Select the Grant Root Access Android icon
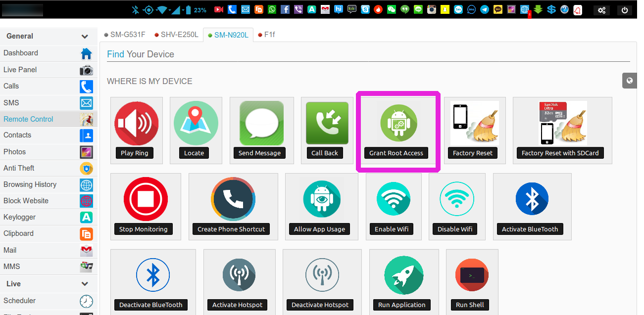Screen dimensions: 644x315 [x=398, y=124]
